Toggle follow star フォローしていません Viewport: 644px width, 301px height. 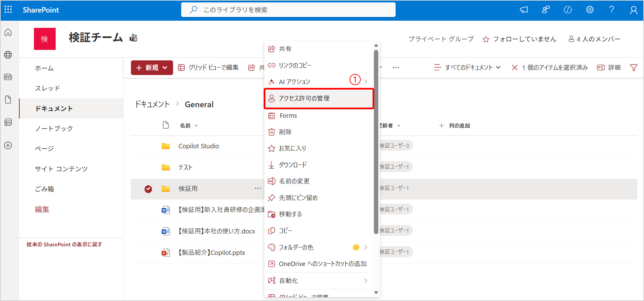click(519, 39)
